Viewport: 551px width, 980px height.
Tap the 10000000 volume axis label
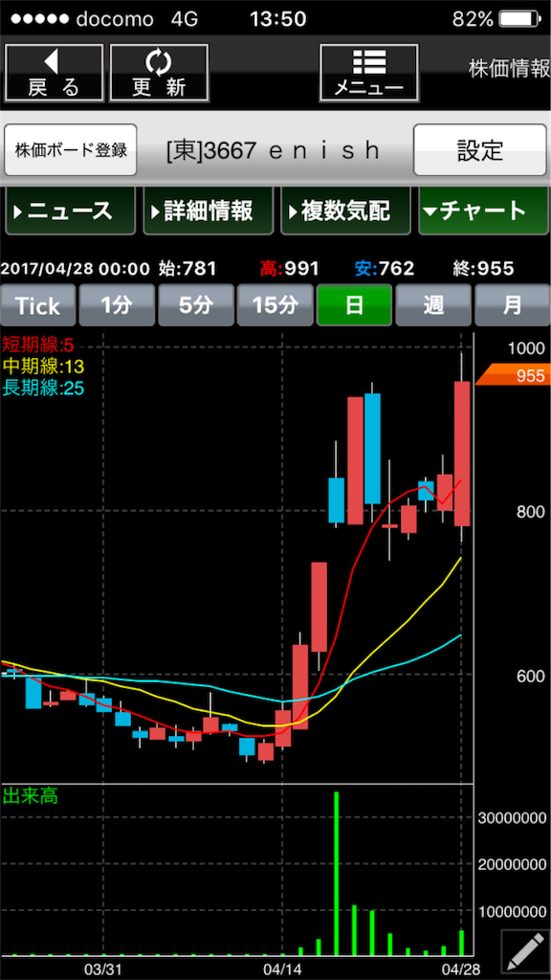coord(513,912)
